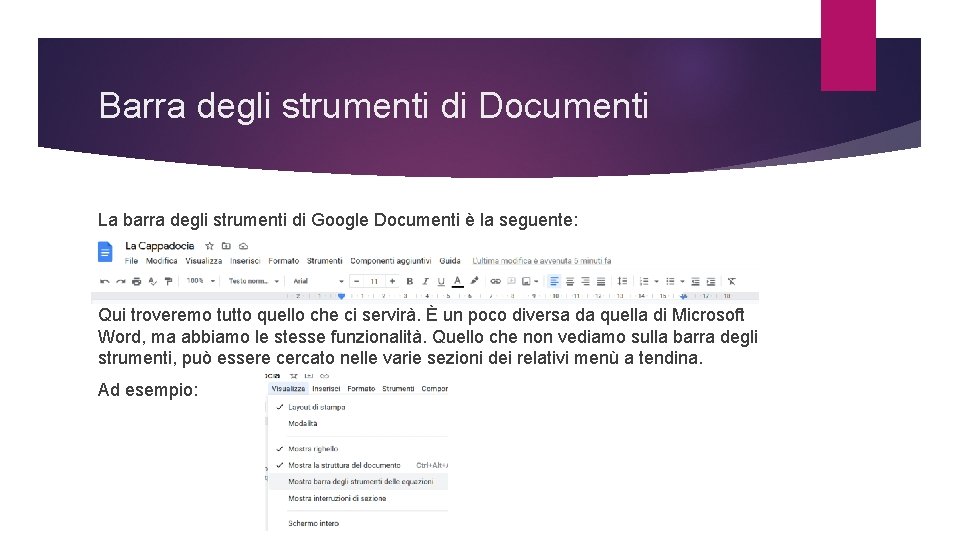Click highlighted Visualizza in the dropdown screenshot
The height and width of the screenshot is (540, 960).
click(288, 389)
